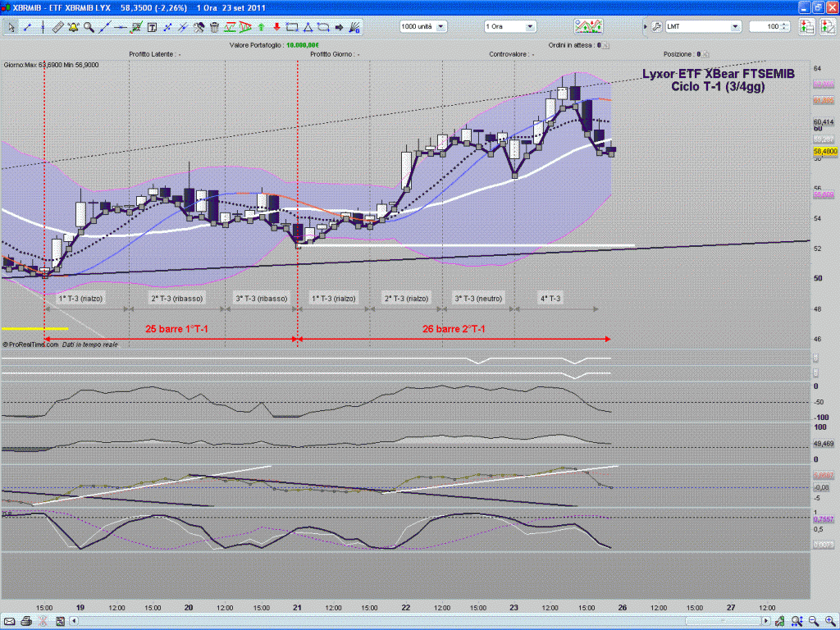This screenshot has height=630, width=840.
Task: Select the vertical line tool
Action: [x=43, y=27]
